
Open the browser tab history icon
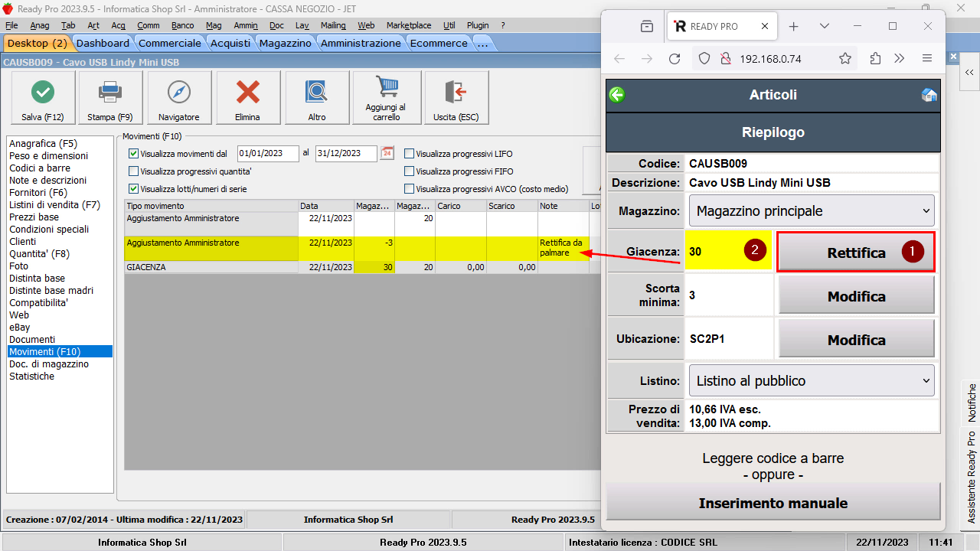647,26
